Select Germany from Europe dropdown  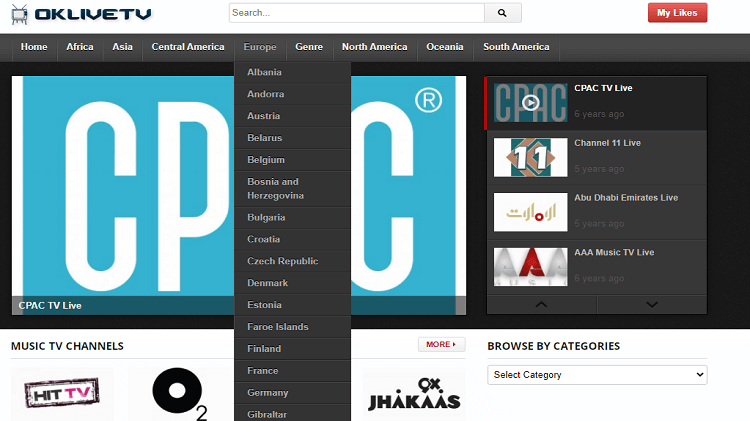pos(292,393)
